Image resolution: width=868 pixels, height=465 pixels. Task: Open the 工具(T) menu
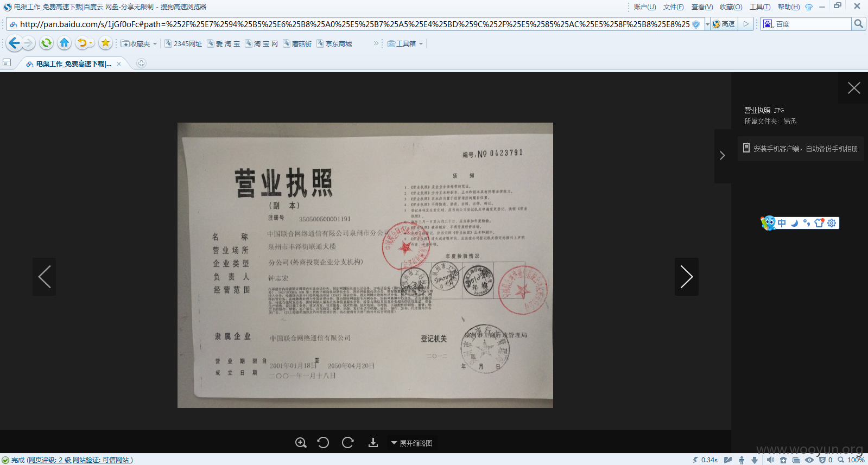(760, 7)
